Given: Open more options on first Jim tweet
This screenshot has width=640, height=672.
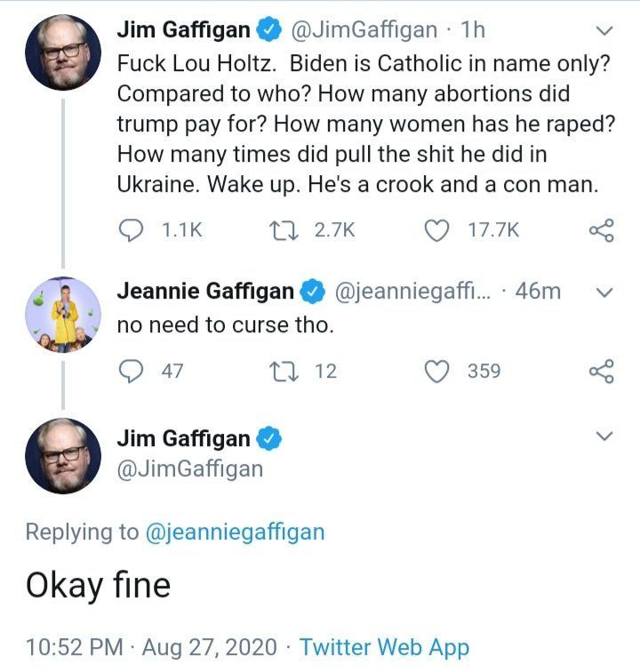Looking at the screenshot, I should tap(604, 31).
